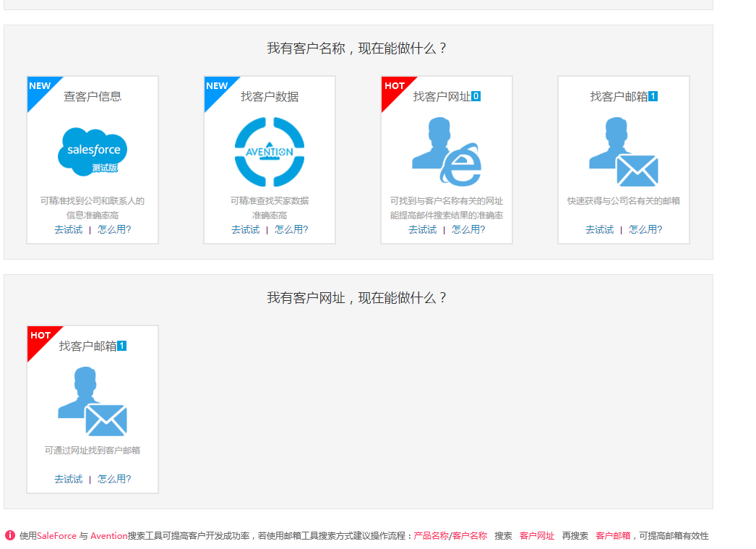Click the Salesforce cloud logo icon
756x549 pixels.
93,150
